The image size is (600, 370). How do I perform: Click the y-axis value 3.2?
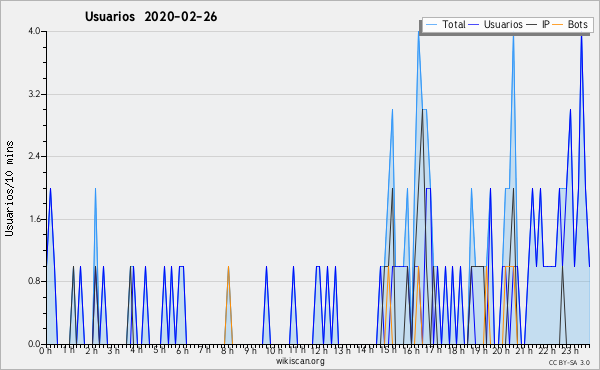(x=34, y=94)
